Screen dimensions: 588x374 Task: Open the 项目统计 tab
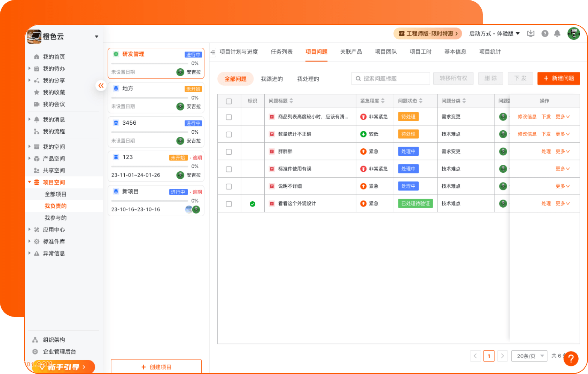490,52
